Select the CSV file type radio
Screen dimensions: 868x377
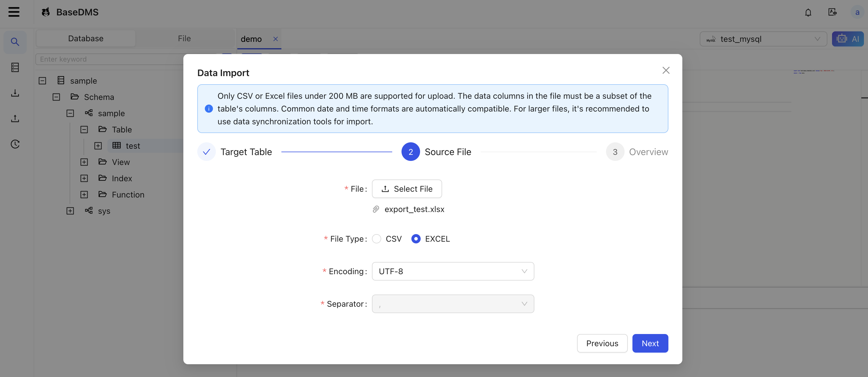[376, 239]
